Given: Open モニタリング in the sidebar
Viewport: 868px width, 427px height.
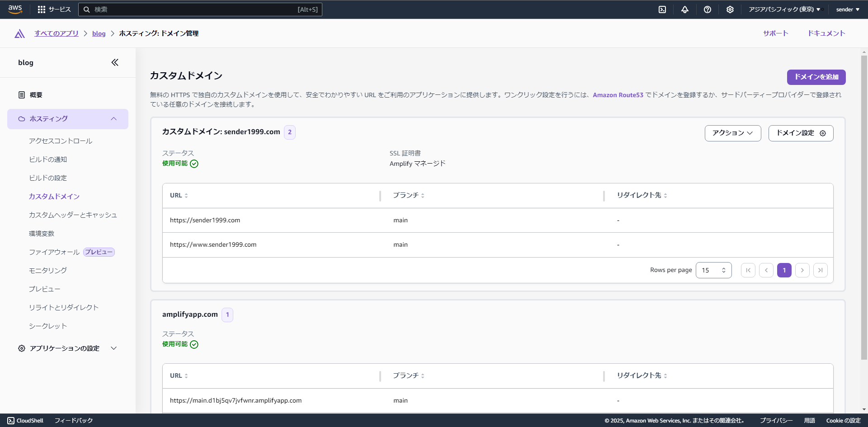Looking at the screenshot, I should click(x=48, y=271).
